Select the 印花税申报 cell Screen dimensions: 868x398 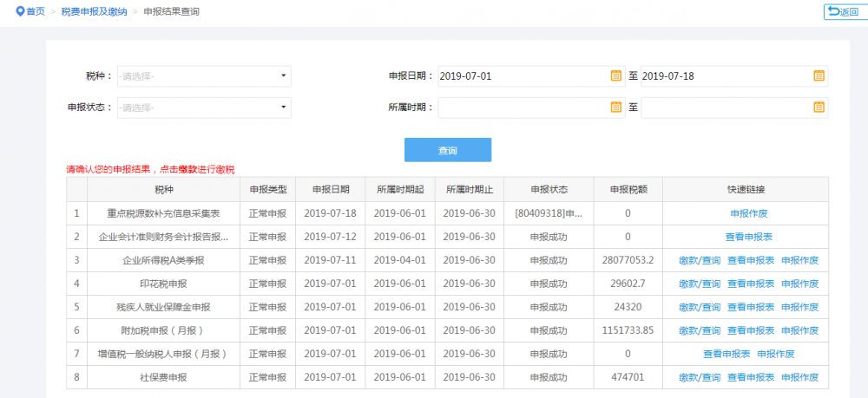pos(163,284)
